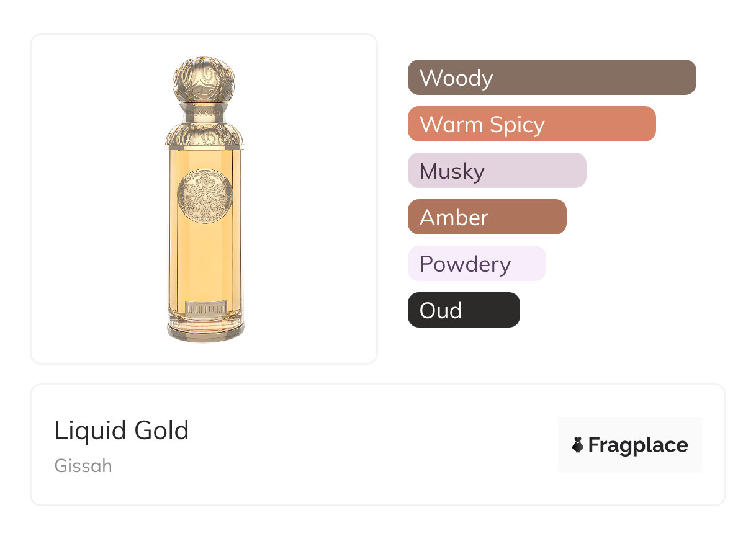Click blank space right of the bottle
Screen dimensions: 756x536
(x=310, y=199)
